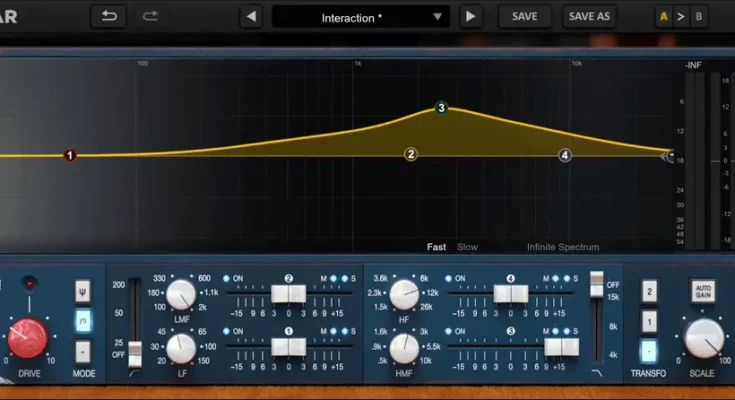The height and width of the screenshot is (400, 735).
Task: Click the red DRIVE knob
Action: (28, 339)
